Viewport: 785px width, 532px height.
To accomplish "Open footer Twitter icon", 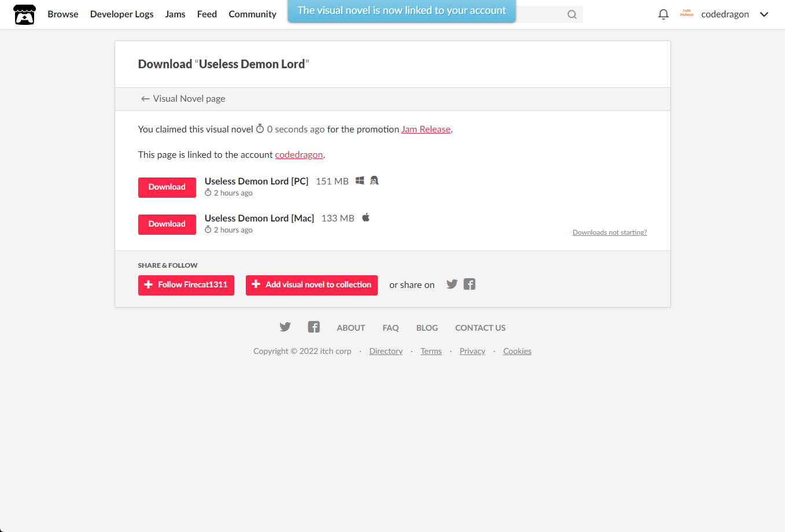I will pyautogui.click(x=285, y=327).
